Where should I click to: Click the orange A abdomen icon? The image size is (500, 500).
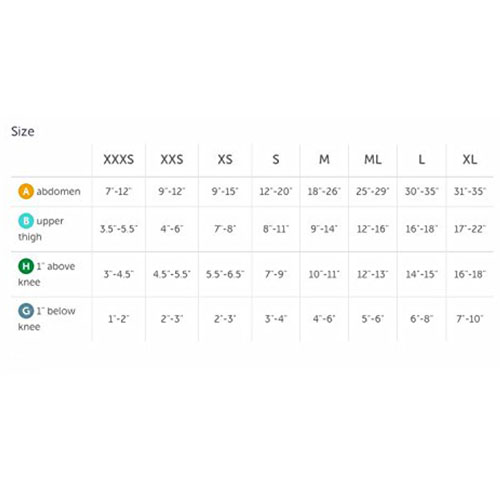(x=26, y=191)
